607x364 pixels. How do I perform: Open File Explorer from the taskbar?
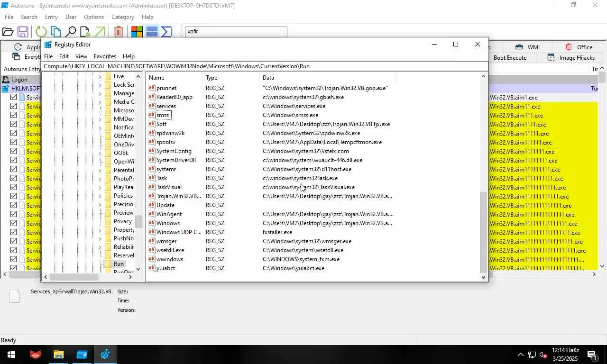58,354
